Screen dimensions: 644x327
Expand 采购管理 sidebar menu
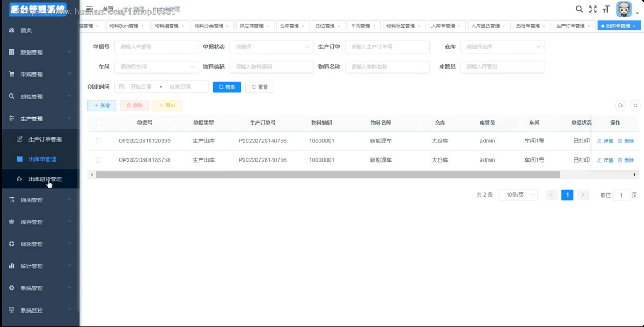coord(40,75)
